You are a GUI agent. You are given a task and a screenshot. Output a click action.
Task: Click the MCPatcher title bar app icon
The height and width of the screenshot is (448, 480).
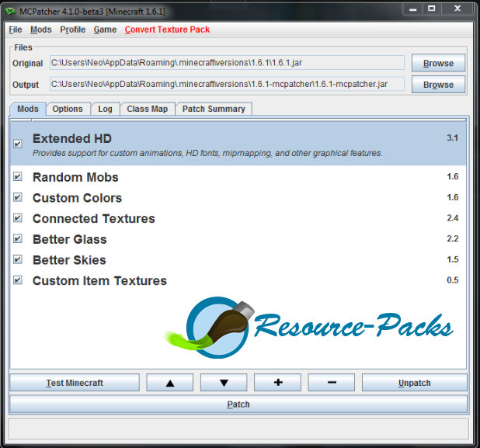[x=10, y=12]
